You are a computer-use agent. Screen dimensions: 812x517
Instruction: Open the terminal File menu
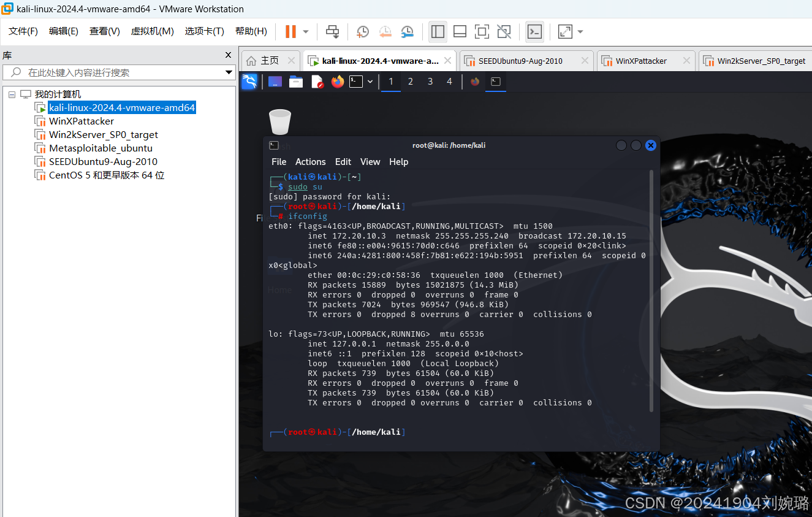click(x=279, y=162)
